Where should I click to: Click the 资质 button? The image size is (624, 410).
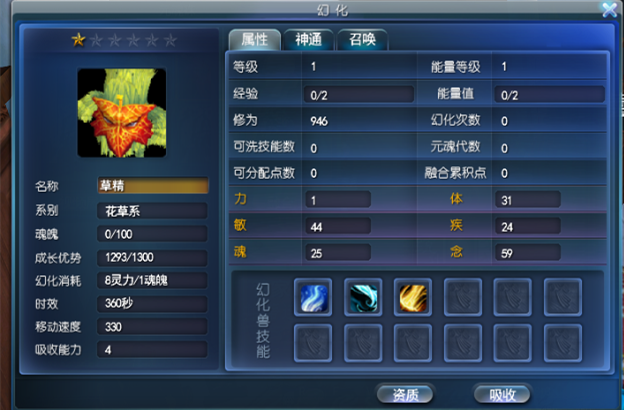point(405,394)
